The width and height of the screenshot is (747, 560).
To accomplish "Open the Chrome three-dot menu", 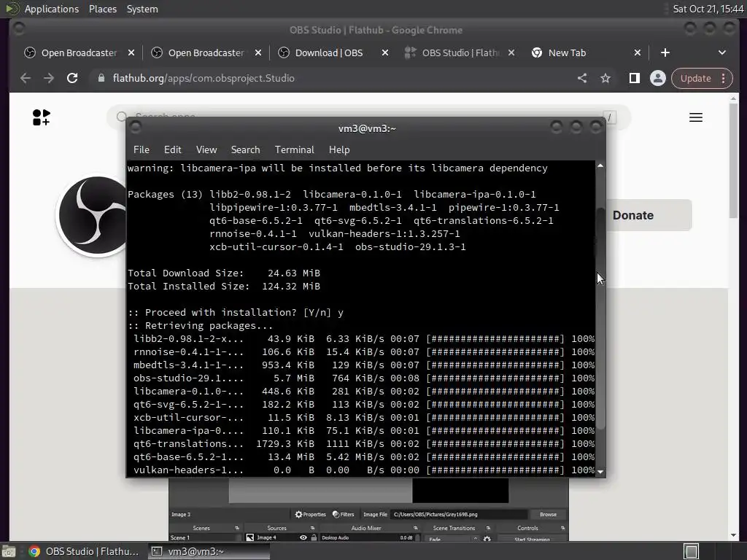I will (723, 78).
